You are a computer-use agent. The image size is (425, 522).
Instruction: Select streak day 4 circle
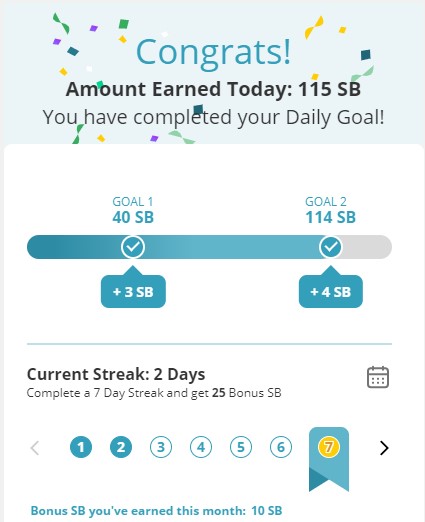[x=201, y=447]
